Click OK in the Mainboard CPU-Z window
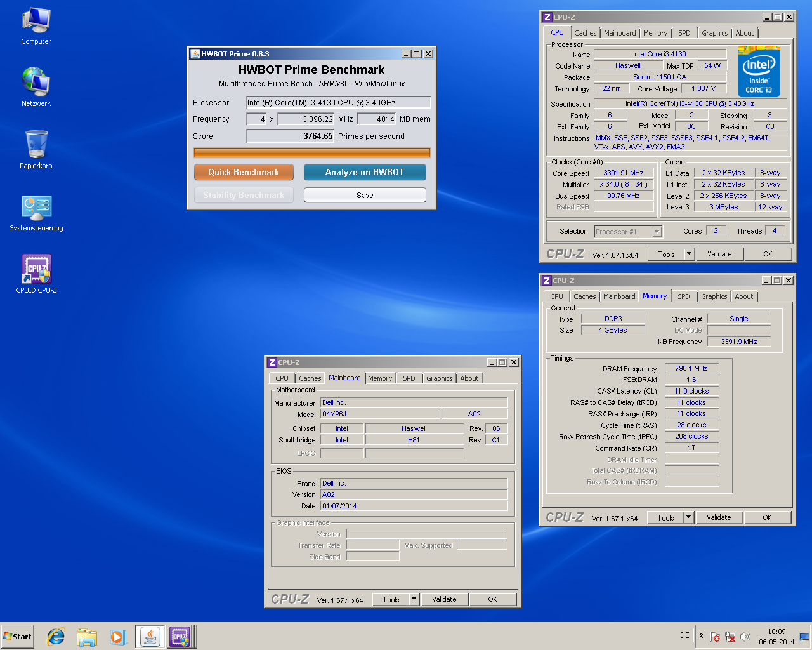This screenshot has height=650, width=812. tap(492, 599)
